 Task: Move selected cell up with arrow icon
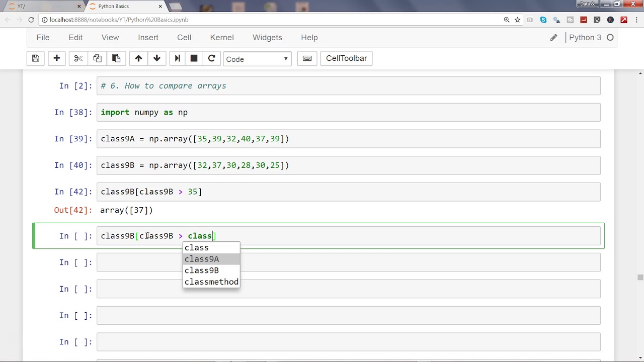click(138, 58)
